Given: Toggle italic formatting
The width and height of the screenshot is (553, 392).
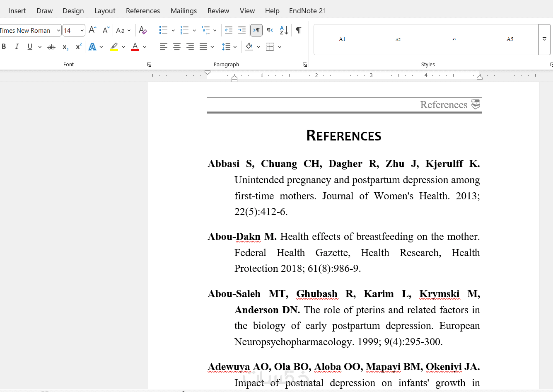Looking at the screenshot, I should (x=17, y=47).
